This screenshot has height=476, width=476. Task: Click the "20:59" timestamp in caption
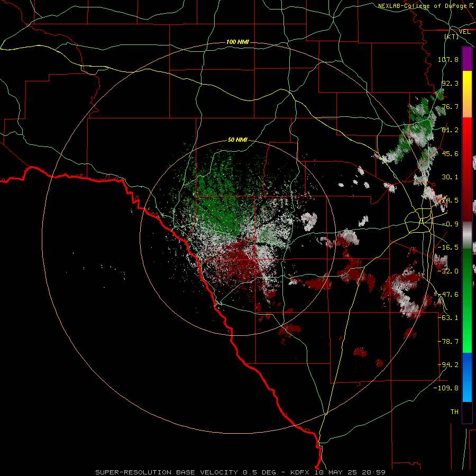(375, 472)
